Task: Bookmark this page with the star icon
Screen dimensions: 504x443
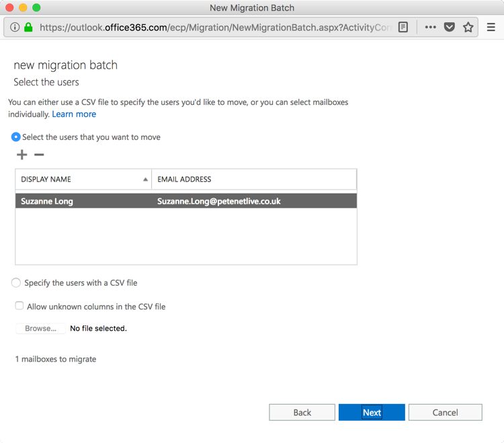Action: tap(468, 28)
